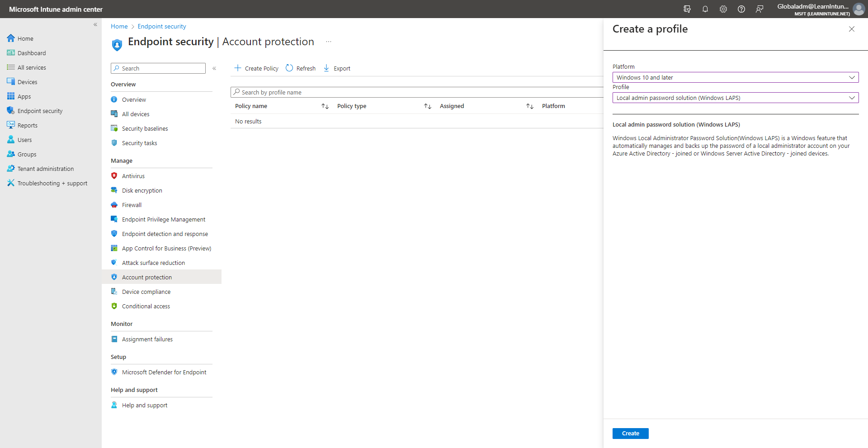This screenshot has width=868, height=448.
Task: Click the blue Create button
Action: coord(630,433)
